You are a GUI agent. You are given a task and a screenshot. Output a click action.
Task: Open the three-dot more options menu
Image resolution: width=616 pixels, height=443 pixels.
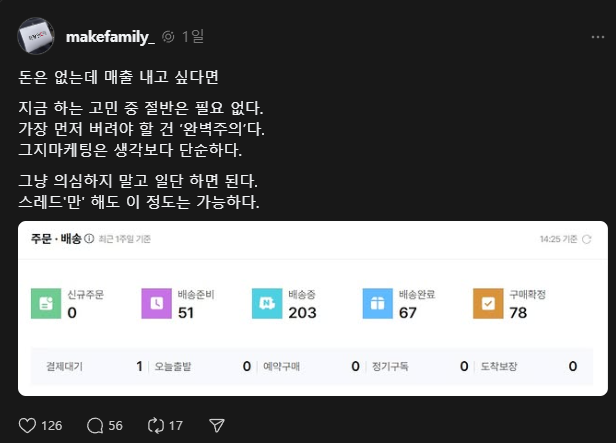(x=598, y=37)
